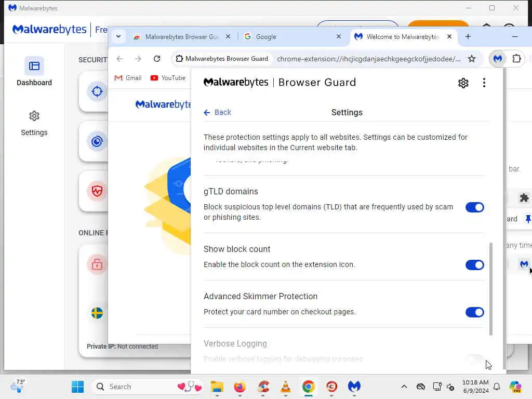
Task: Open notifications bell in taskbar
Action: coord(496,387)
